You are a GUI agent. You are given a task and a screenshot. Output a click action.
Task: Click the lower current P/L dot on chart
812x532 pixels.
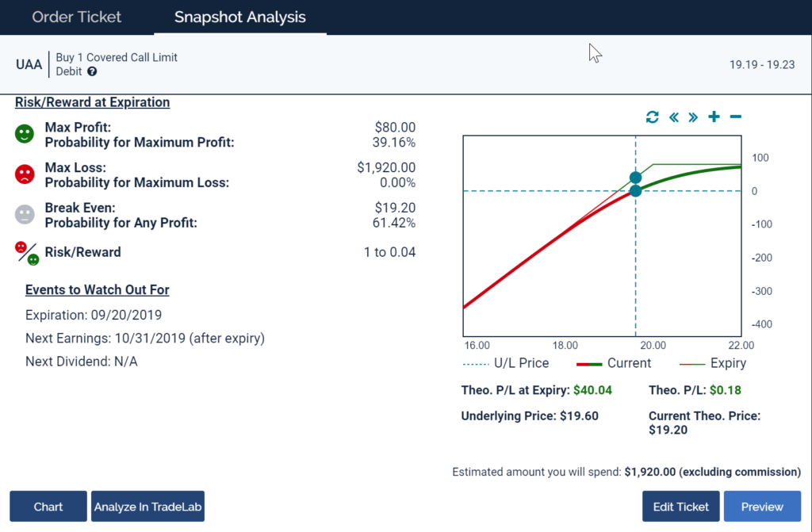coord(635,190)
